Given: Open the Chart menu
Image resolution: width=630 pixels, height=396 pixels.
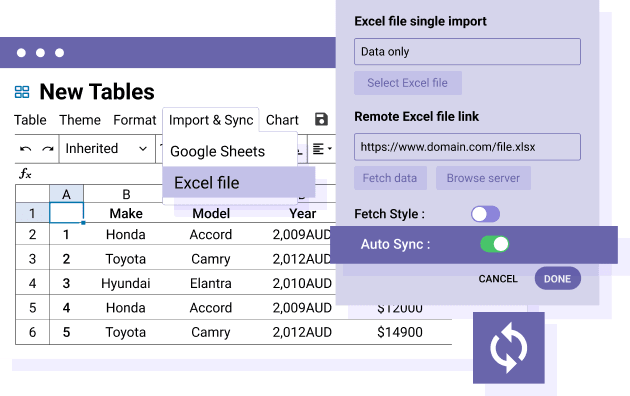Looking at the screenshot, I should coord(282,120).
